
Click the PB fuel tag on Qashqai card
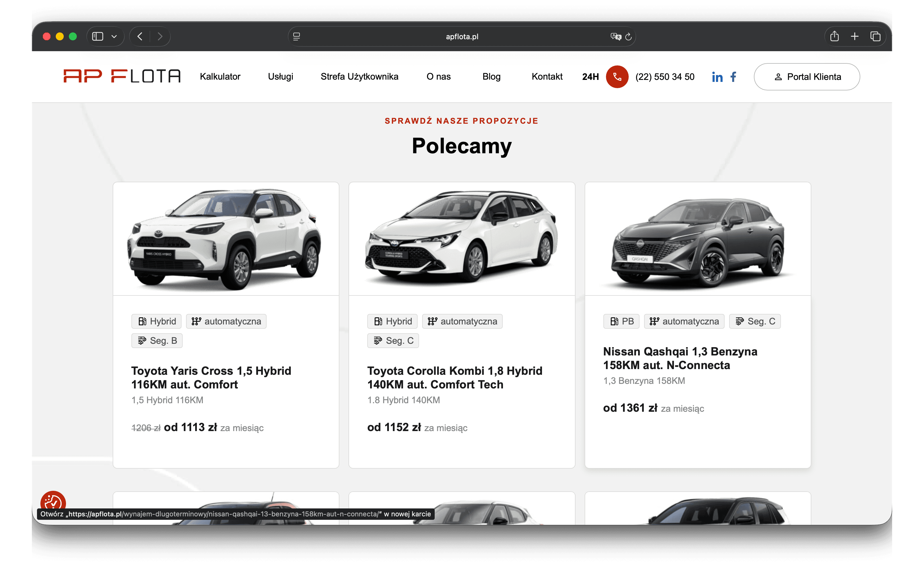(622, 321)
